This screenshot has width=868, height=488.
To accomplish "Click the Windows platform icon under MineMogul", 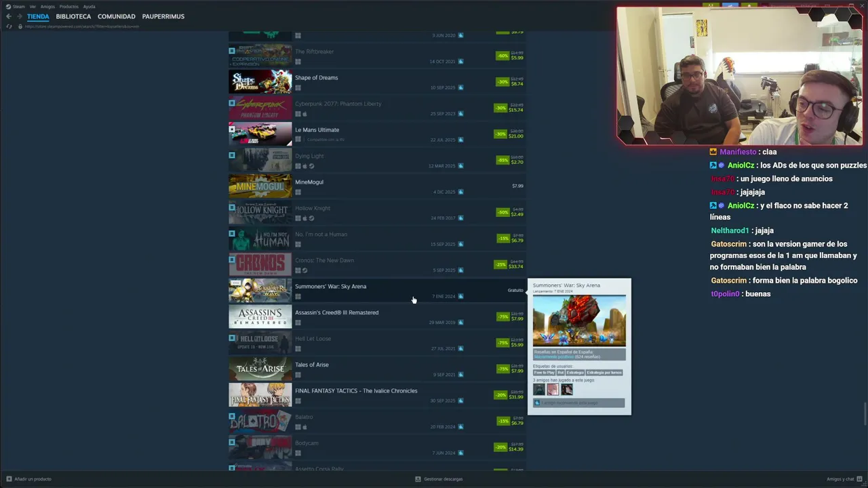I will (x=298, y=192).
